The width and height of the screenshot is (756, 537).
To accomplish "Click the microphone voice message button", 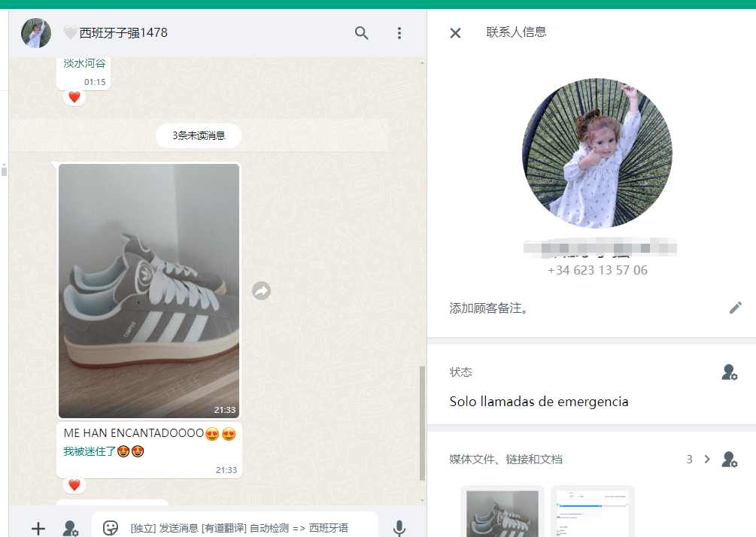I will [399, 528].
